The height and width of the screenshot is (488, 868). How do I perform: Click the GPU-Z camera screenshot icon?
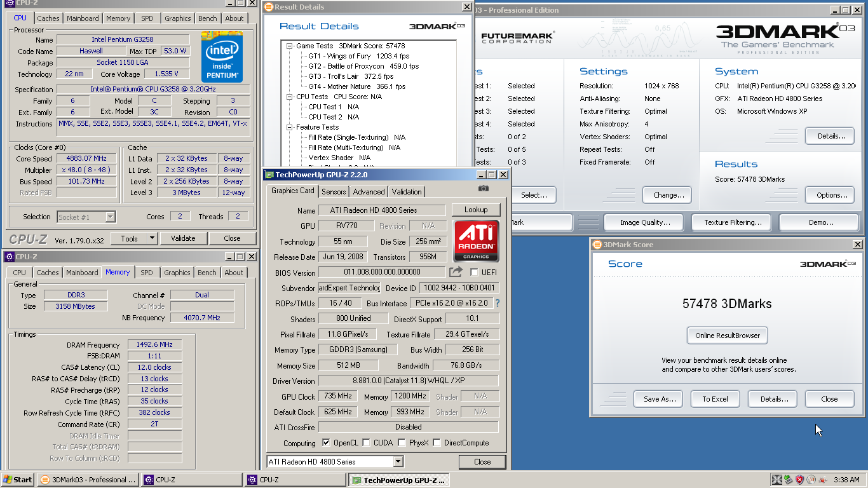483,189
